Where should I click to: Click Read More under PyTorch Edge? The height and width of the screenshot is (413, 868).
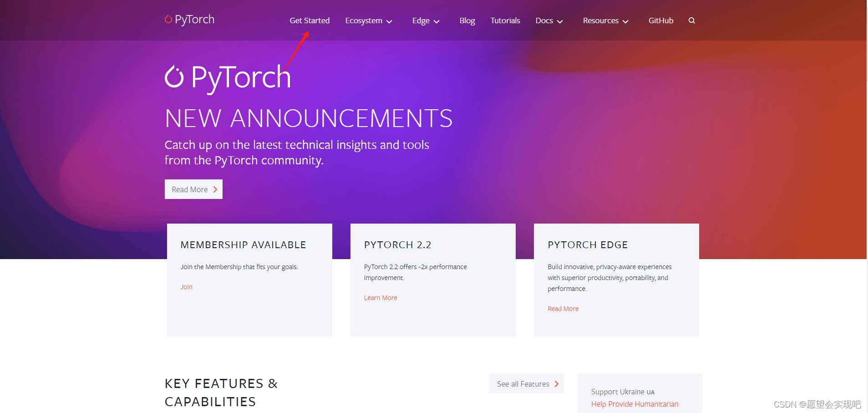pos(563,308)
